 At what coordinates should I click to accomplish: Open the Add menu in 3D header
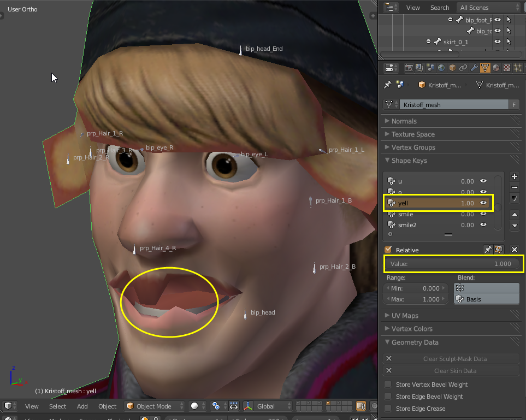[x=82, y=406]
